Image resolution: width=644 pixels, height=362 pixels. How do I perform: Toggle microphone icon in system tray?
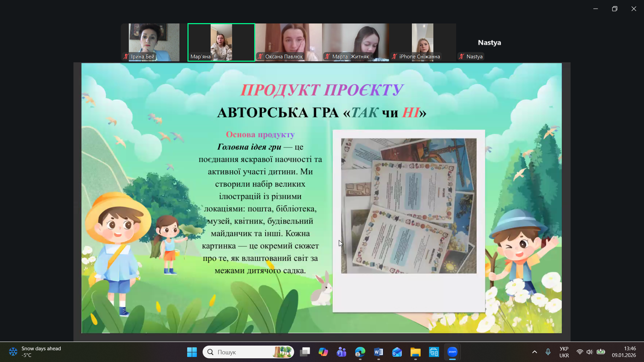coord(548,352)
